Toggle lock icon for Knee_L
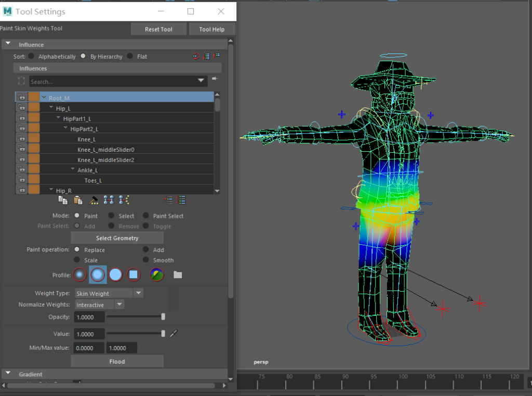This screenshot has width=532, height=396. [x=21, y=138]
